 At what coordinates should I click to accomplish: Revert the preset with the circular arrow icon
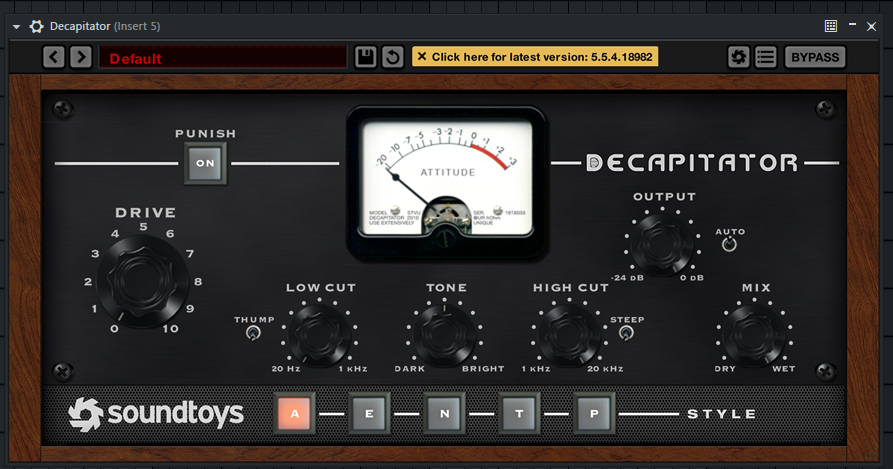click(x=392, y=57)
